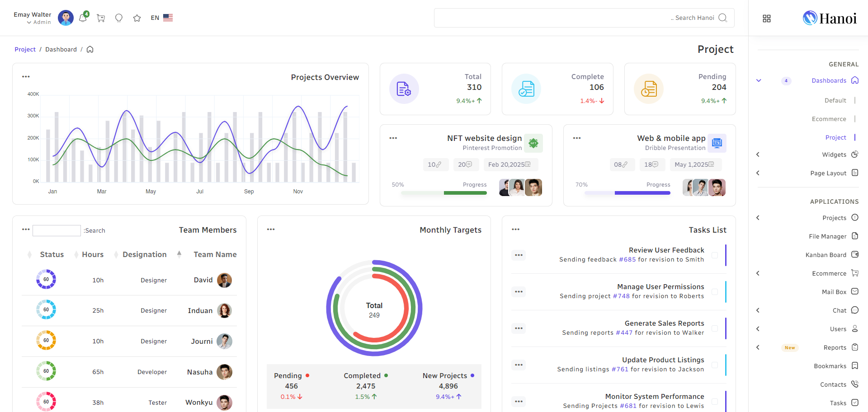This screenshot has width=868, height=412.
Task: Click the search magnifier icon
Action: click(722, 18)
